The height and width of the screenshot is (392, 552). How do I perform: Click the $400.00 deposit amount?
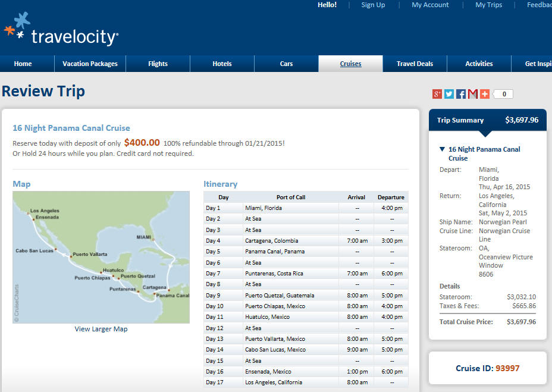142,143
